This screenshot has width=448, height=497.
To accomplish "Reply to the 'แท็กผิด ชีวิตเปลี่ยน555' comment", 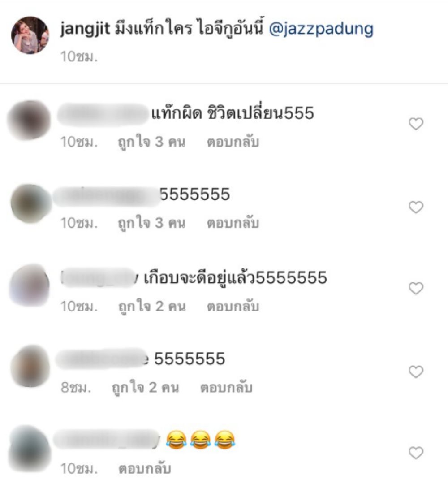I will [x=233, y=142].
